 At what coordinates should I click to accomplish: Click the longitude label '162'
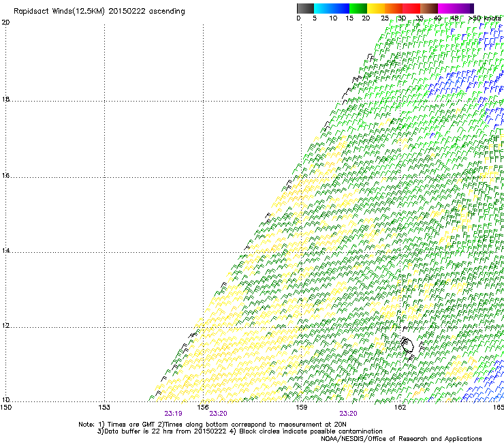400,408
